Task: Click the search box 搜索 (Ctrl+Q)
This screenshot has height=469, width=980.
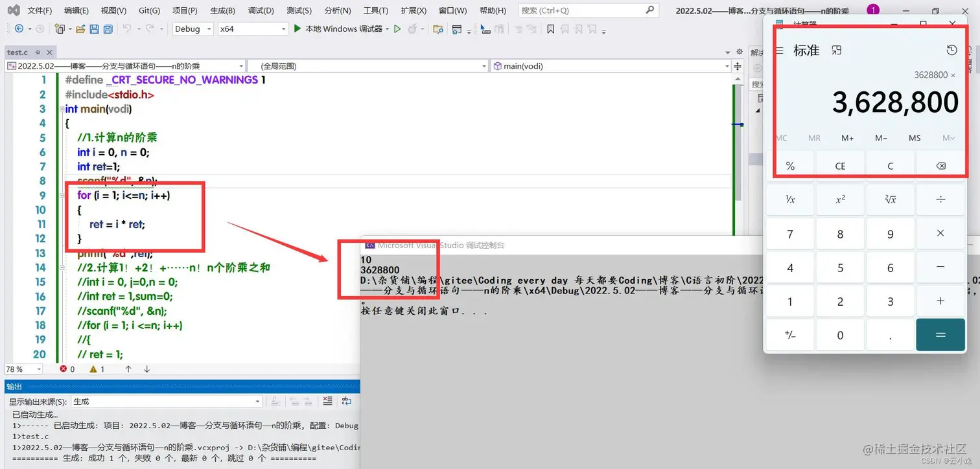Action: point(588,10)
